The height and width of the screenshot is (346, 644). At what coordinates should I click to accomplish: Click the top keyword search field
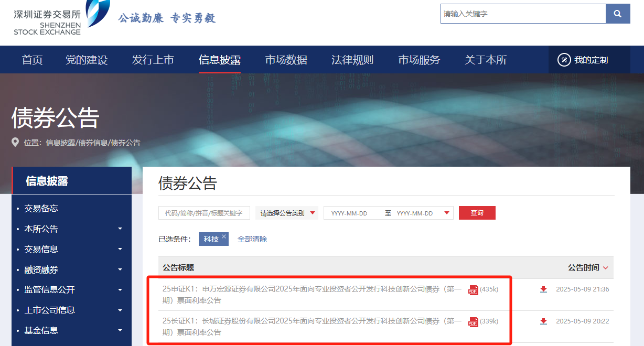[522, 14]
